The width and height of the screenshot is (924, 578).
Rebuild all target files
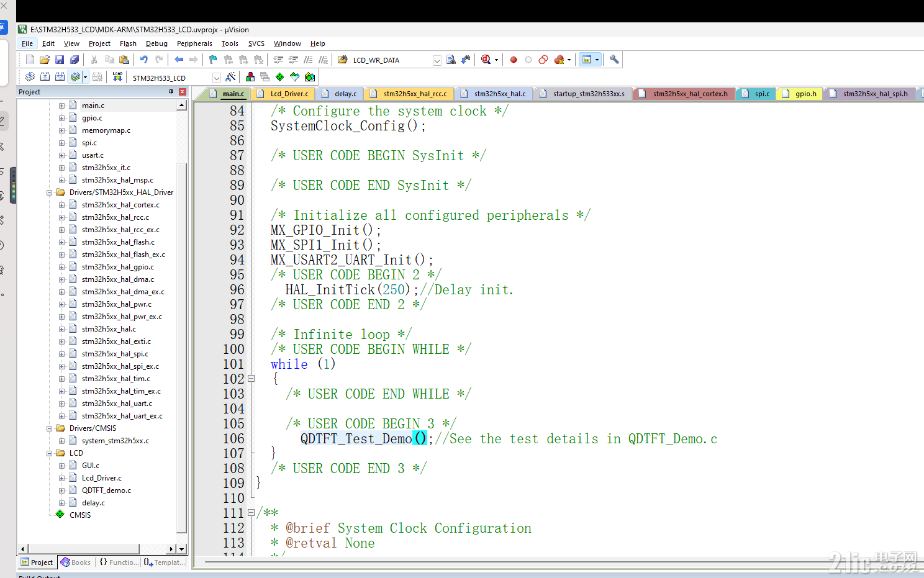(x=60, y=76)
